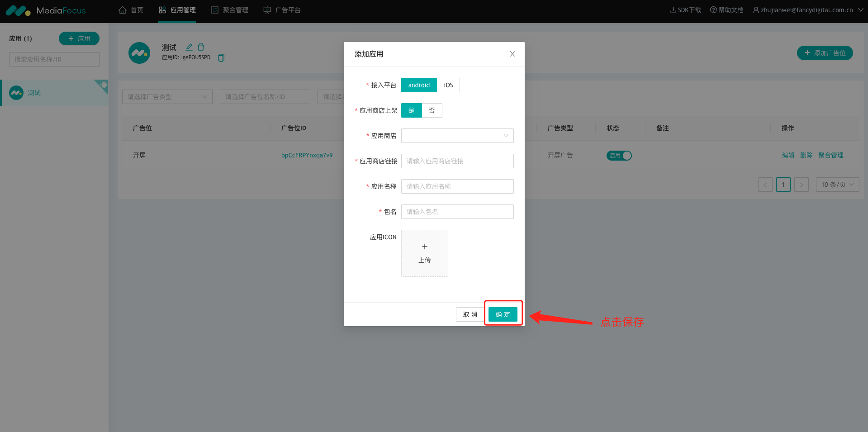Close the 添加应用 dialog with the X
Viewport: 868px width, 432px height.
pyautogui.click(x=512, y=54)
